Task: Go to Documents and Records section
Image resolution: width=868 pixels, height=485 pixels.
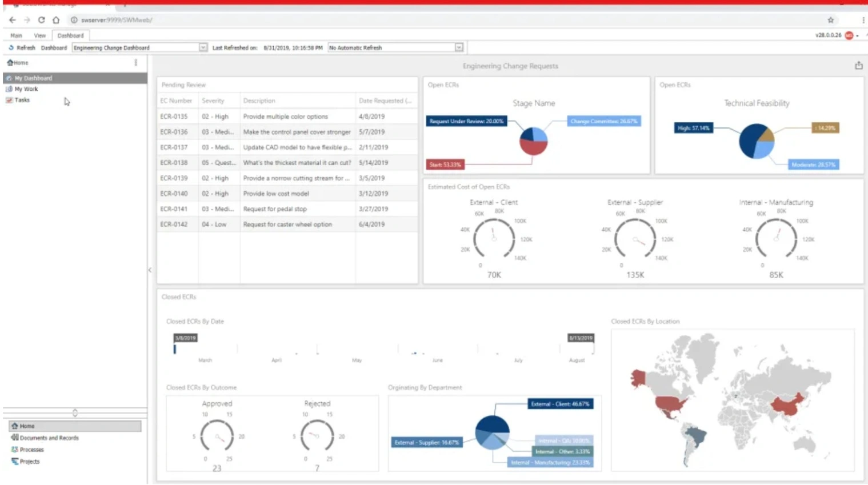Action: (x=49, y=438)
